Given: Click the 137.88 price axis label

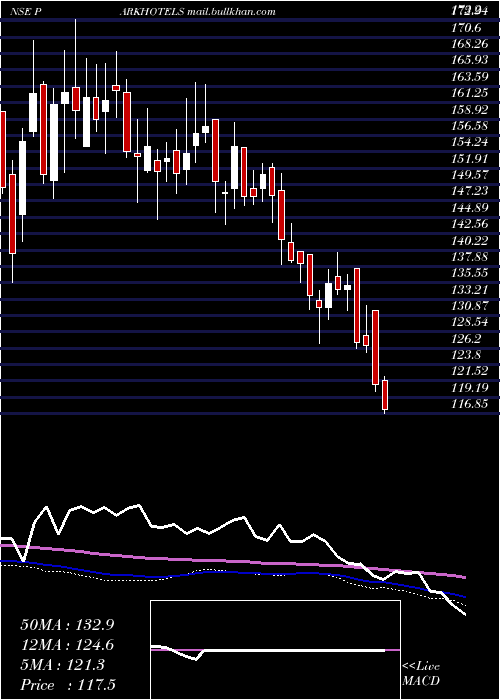Looking at the screenshot, I should (471, 257).
